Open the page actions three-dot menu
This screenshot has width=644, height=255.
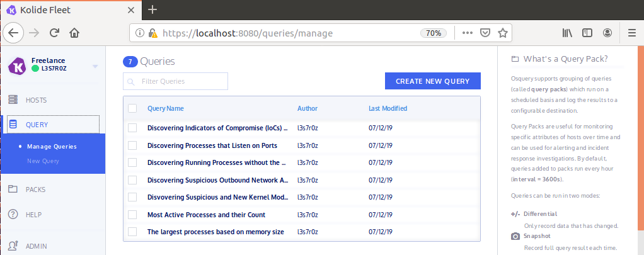tap(467, 33)
